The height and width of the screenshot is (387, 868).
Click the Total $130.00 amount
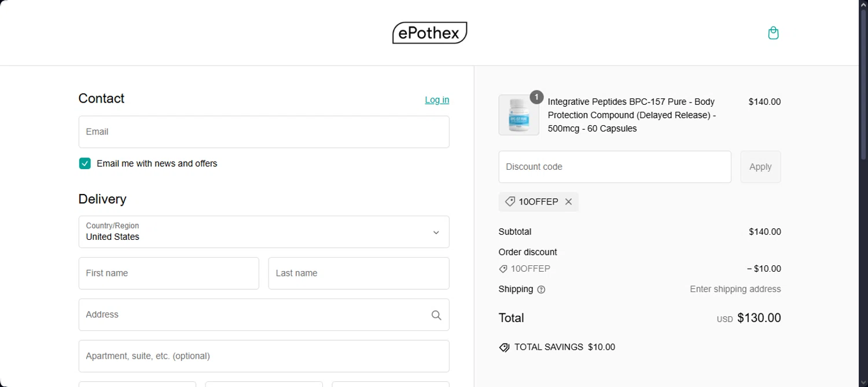click(x=759, y=318)
